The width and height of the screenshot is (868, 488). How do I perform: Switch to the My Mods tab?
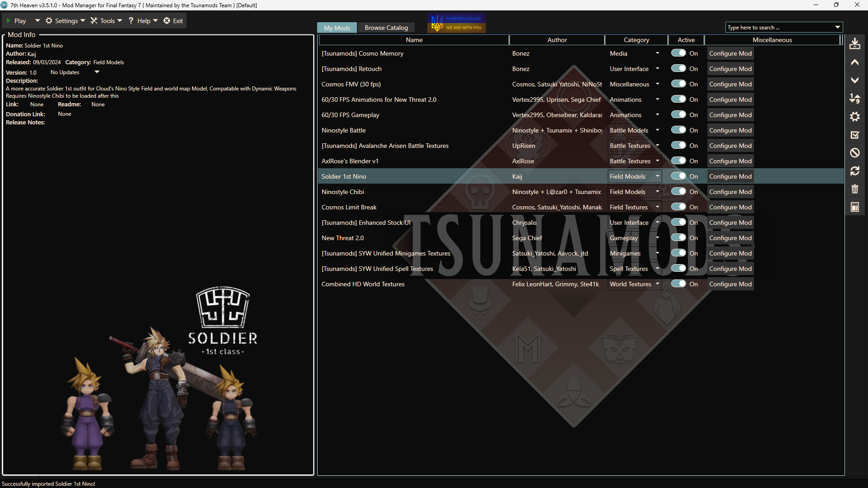click(337, 28)
